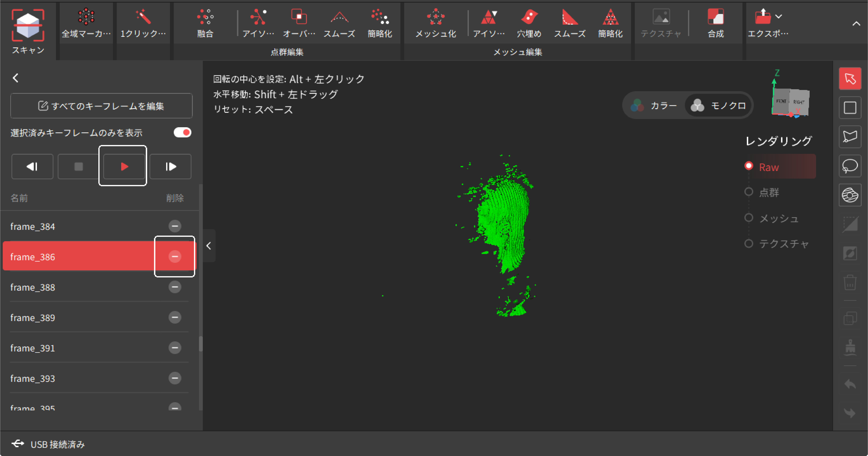Select メッシュ rendering option
Viewport: 868px width, 456px height.
pyautogui.click(x=771, y=218)
